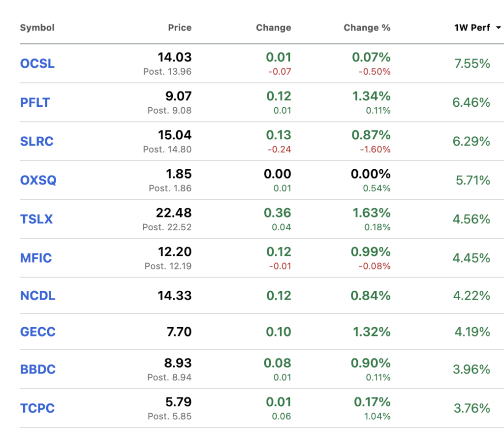Open the OCSL ticker link
Viewport: 504px width, 428px height.
point(37,63)
